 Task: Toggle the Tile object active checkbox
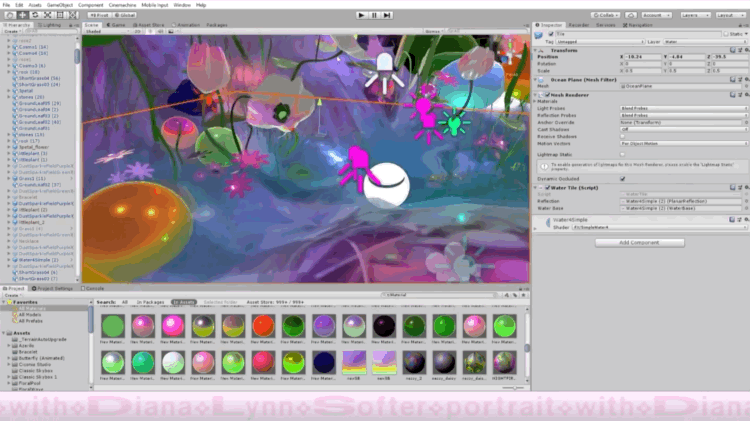(551, 34)
